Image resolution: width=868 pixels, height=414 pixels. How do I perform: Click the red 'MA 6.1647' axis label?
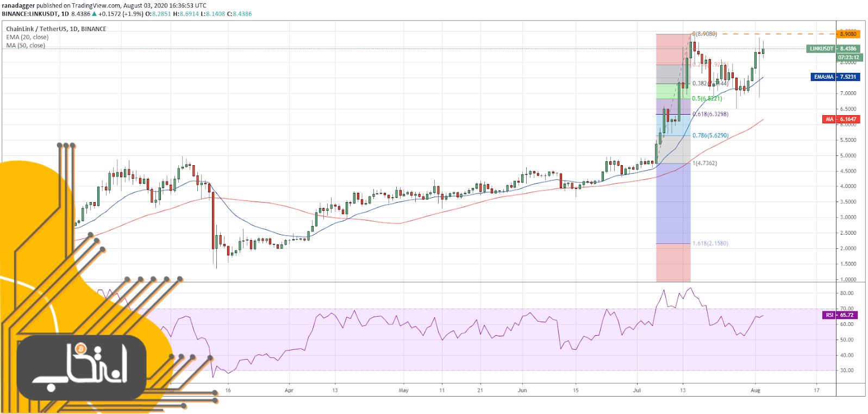coord(840,119)
